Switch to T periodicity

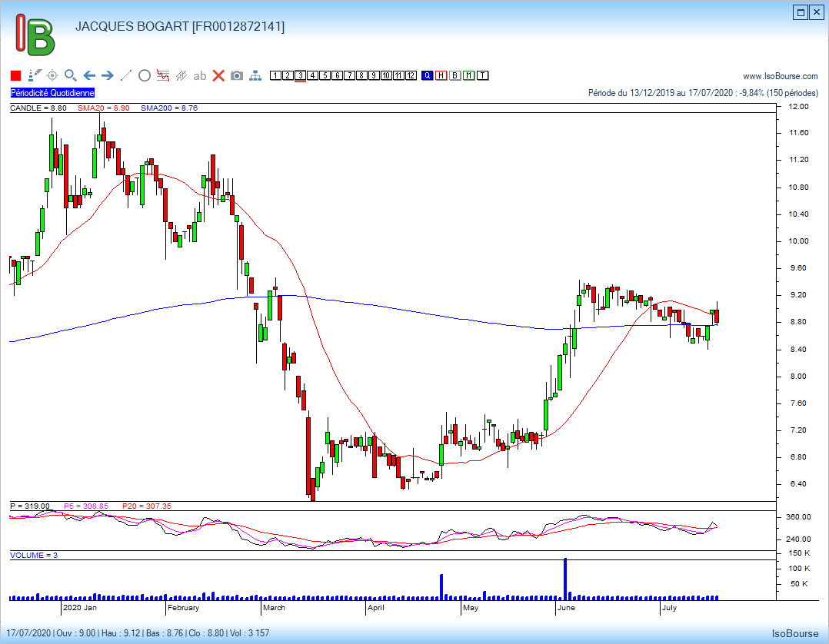(x=482, y=75)
